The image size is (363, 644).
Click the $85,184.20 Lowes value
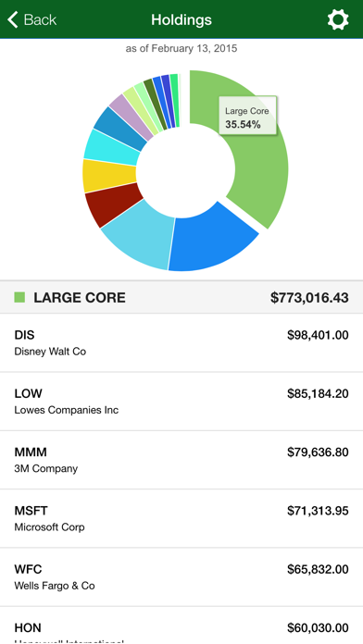pyautogui.click(x=318, y=394)
